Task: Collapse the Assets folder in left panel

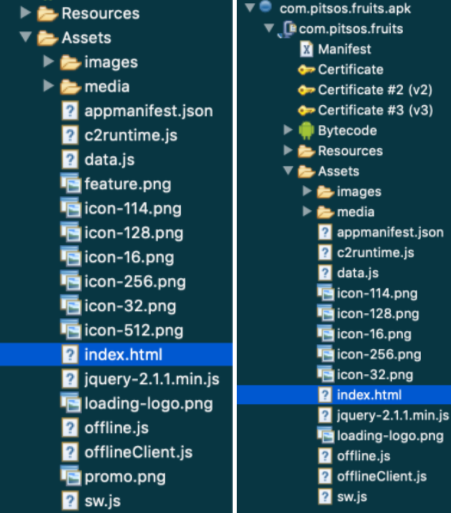Action: 26,36
